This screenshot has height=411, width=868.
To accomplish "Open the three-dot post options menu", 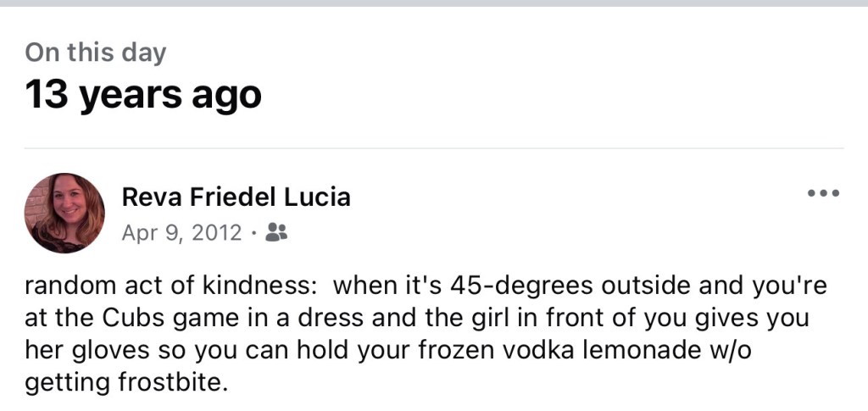I will [823, 194].
